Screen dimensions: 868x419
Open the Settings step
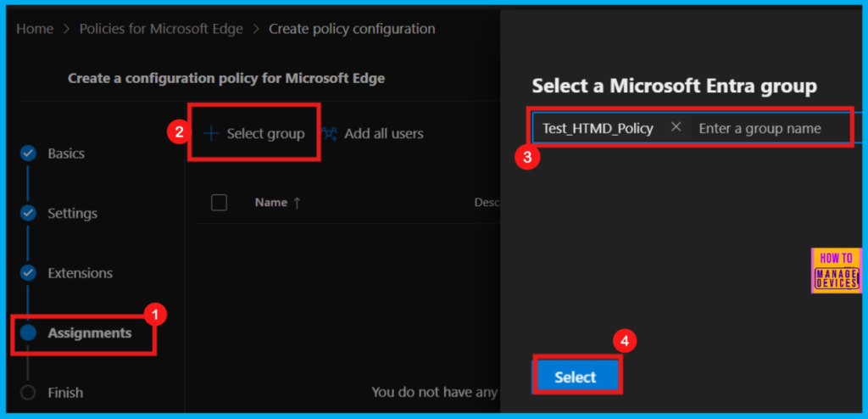click(x=73, y=214)
